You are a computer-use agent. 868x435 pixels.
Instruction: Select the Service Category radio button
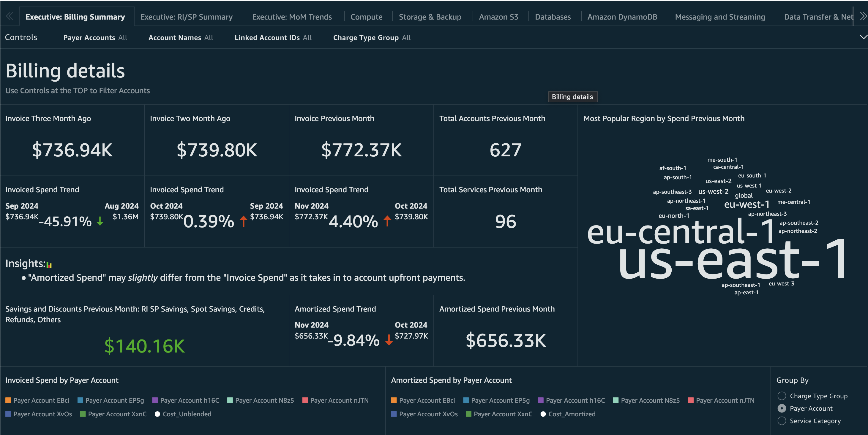point(782,421)
